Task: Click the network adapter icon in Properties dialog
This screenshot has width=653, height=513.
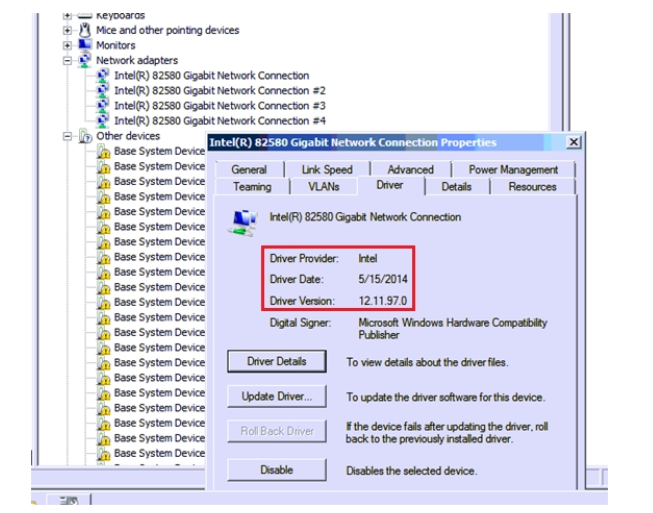Action: 243,222
